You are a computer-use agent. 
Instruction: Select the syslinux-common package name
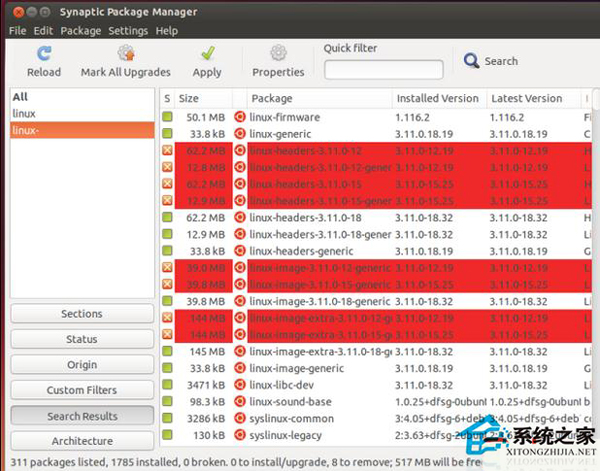292,419
